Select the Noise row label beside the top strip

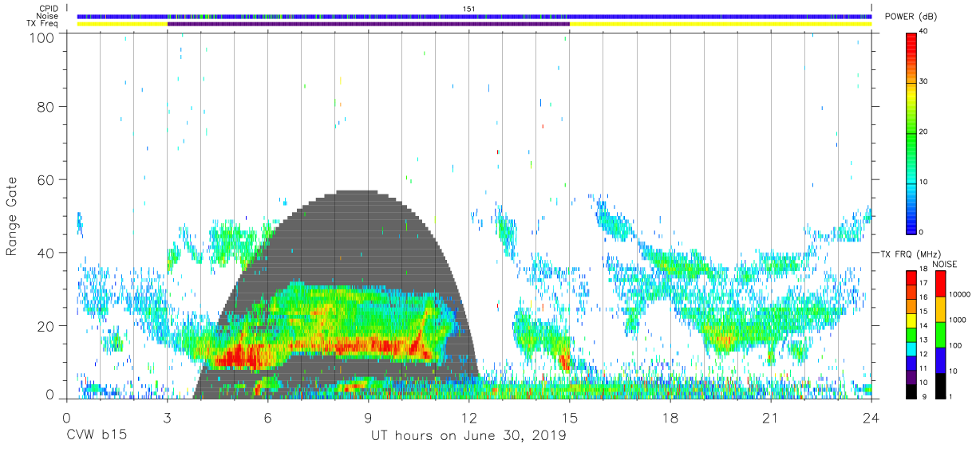coord(47,16)
